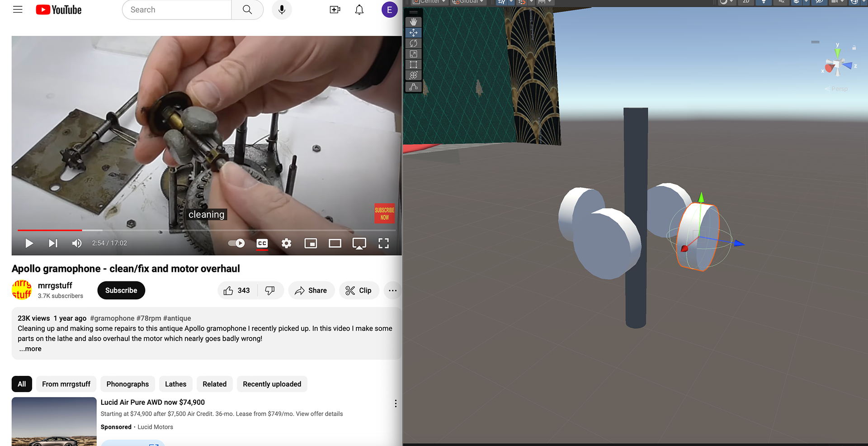This screenshot has height=446, width=868.
Task: Click the blue Z move arrow on selected cylinder
Action: 739,243
